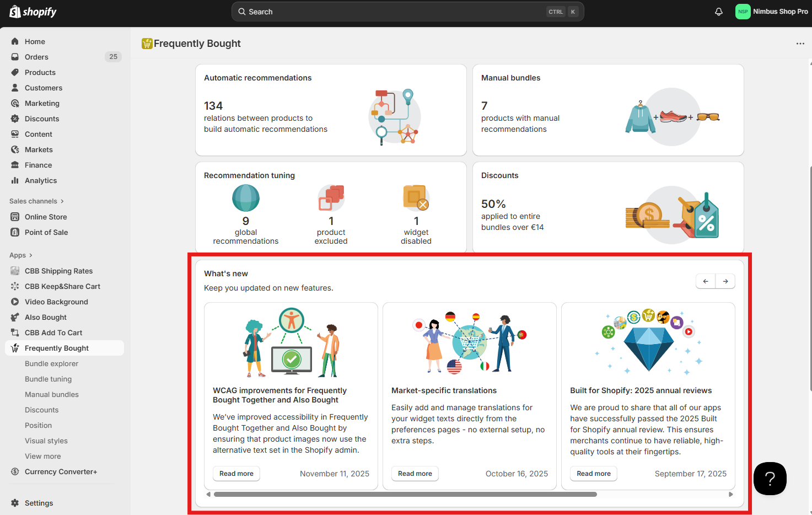Open the Nimbus Shop Pro account menu
This screenshot has height=515, width=812.
[x=771, y=12]
